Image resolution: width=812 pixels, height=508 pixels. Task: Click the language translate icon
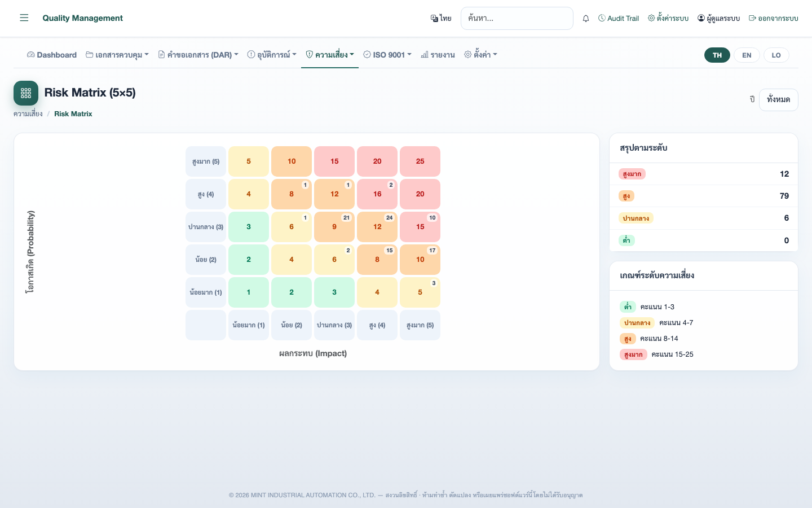[434, 19]
